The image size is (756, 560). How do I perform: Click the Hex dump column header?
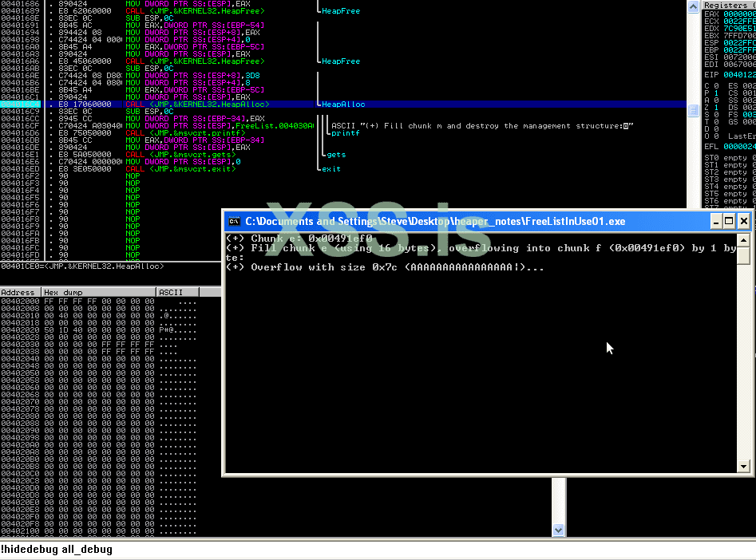pos(99,292)
